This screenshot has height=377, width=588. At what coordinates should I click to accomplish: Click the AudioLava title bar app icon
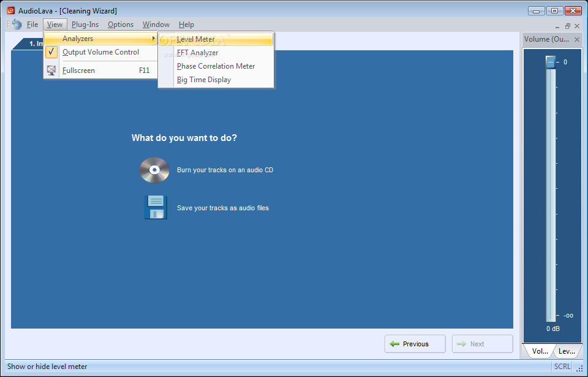point(10,11)
